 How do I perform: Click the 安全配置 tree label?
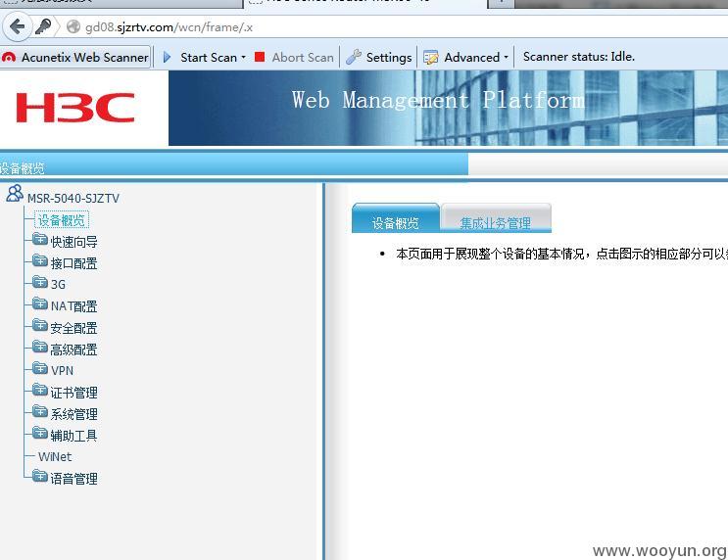(x=73, y=328)
